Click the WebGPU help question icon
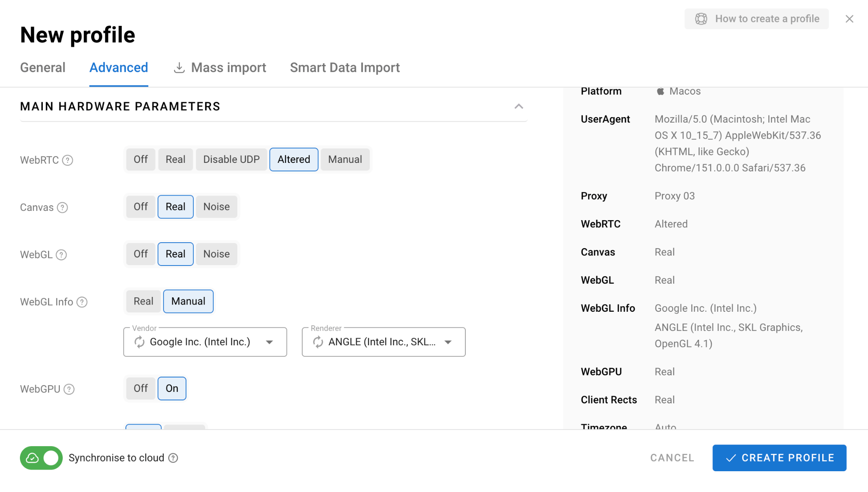 pyautogui.click(x=69, y=389)
